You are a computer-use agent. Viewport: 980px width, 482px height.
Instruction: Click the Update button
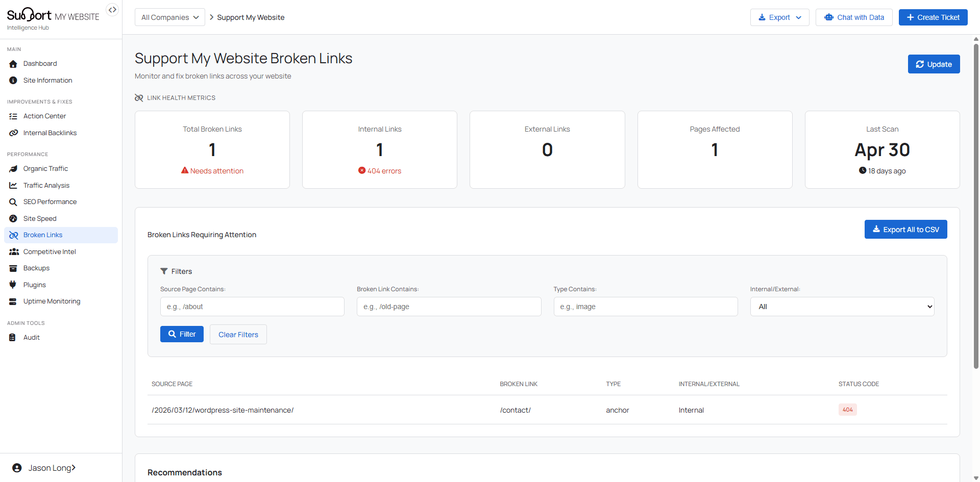tap(934, 64)
